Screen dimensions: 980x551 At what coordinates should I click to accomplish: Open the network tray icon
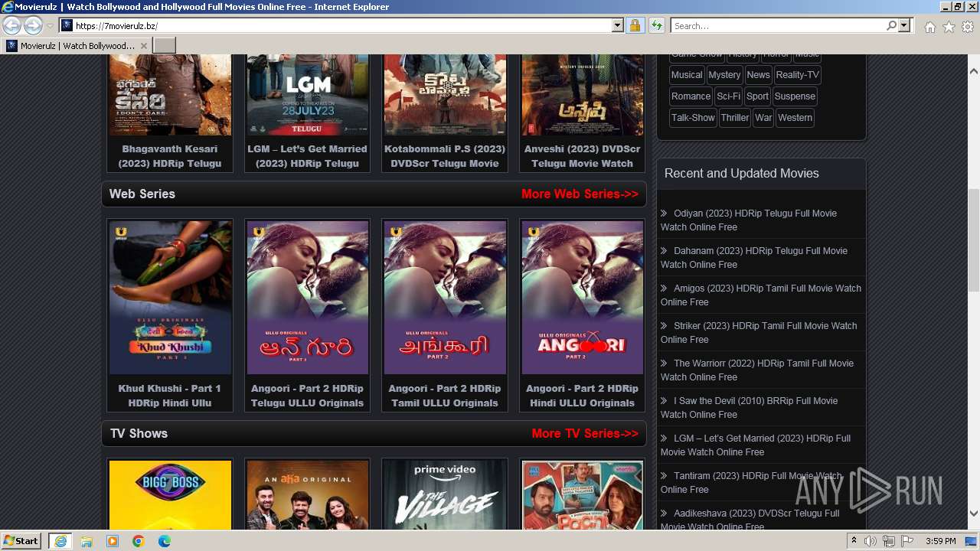point(889,541)
